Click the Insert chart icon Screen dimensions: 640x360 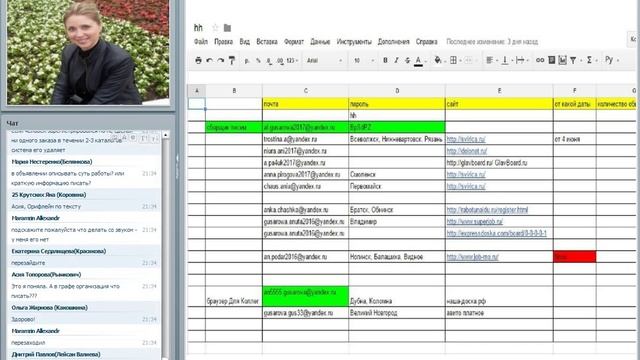[x=562, y=60]
